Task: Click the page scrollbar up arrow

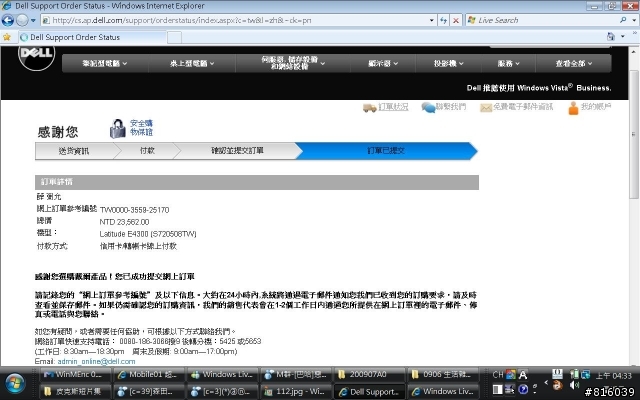Action: click(x=634, y=52)
